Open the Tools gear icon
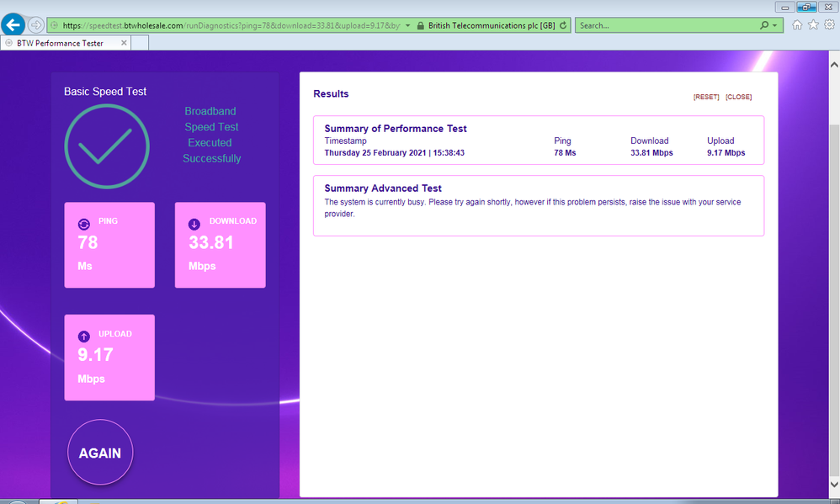The width and height of the screenshot is (840, 504). pyautogui.click(x=829, y=25)
